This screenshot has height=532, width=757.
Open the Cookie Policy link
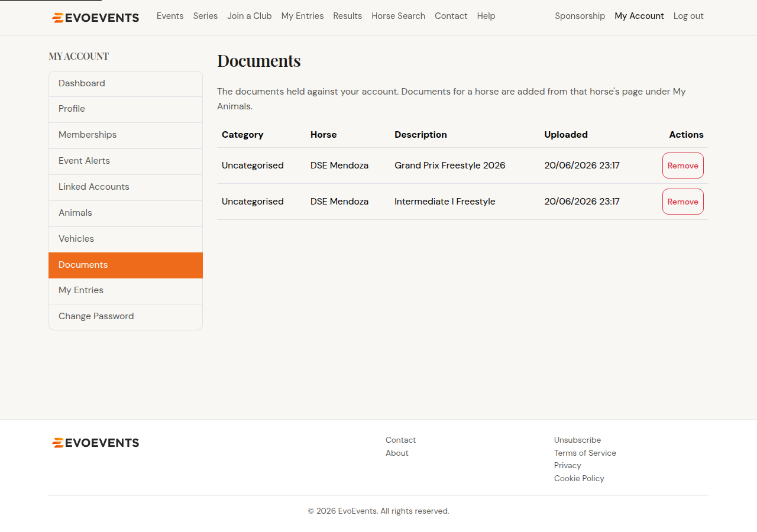coord(579,479)
